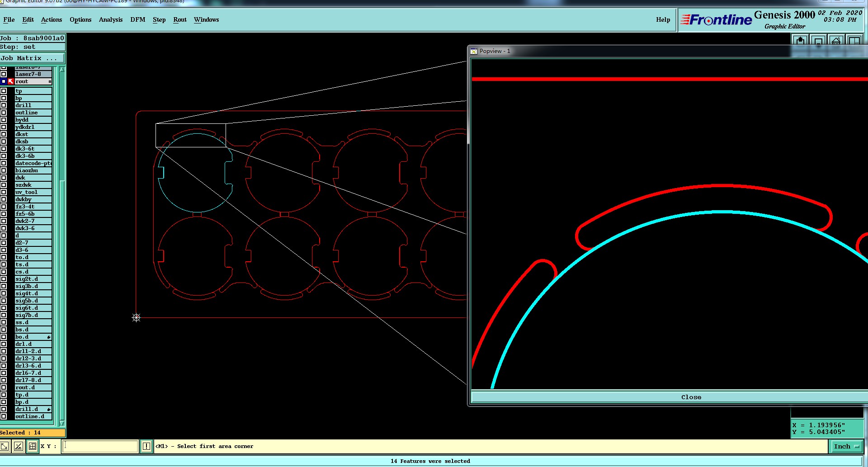Enable the bp layer checkbox

pos(4,98)
